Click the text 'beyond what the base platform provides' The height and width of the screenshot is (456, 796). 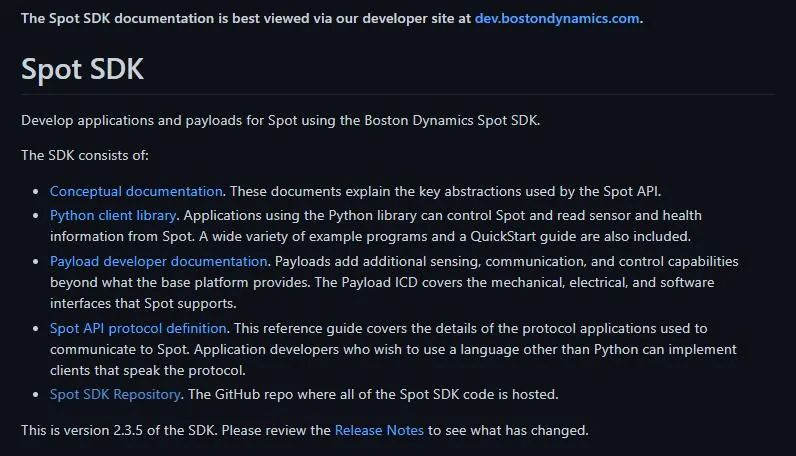pyautogui.click(x=180, y=282)
